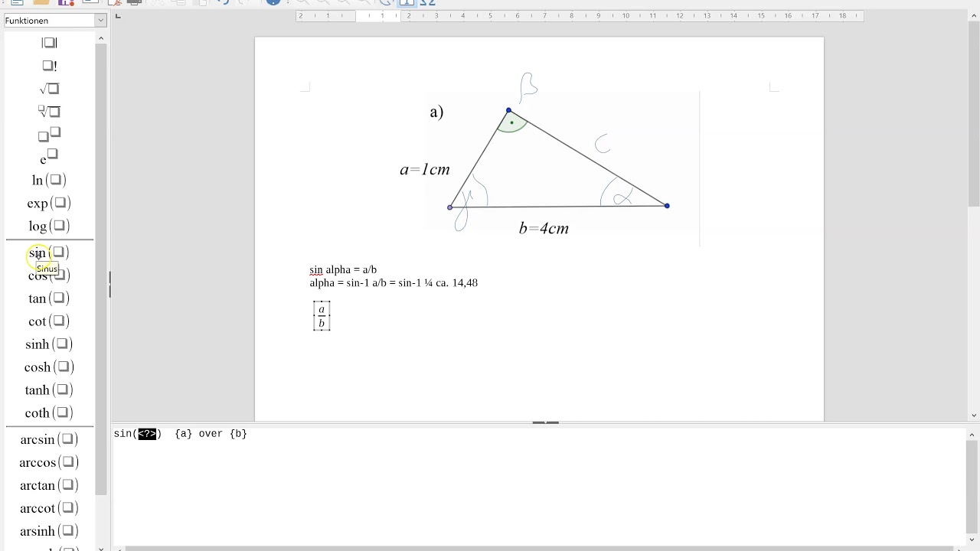The height and width of the screenshot is (551, 980).
Task: Click the line 'alpha = sin-1 a/b = sin-1 ¼ ca. 14,48'
Action: click(394, 283)
